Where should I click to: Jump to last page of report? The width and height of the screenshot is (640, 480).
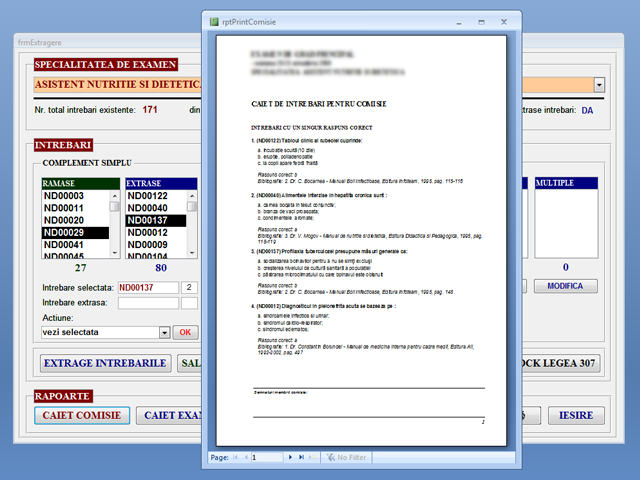click(x=300, y=457)
